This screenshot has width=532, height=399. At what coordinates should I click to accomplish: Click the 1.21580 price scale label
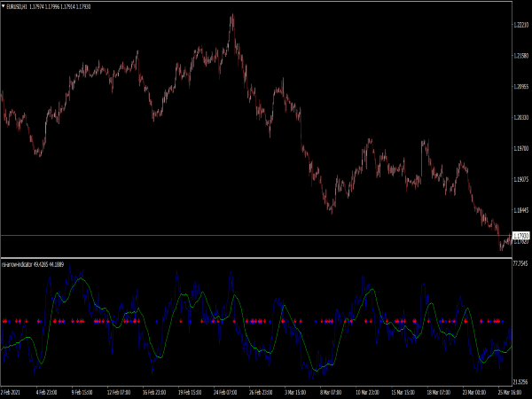(x=521, y=56)
